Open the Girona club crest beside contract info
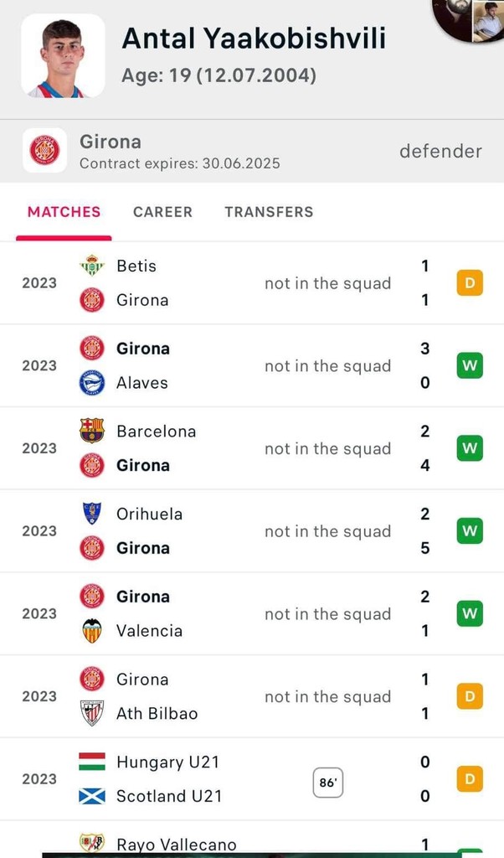The image size is (504, 858). (45, 151)
